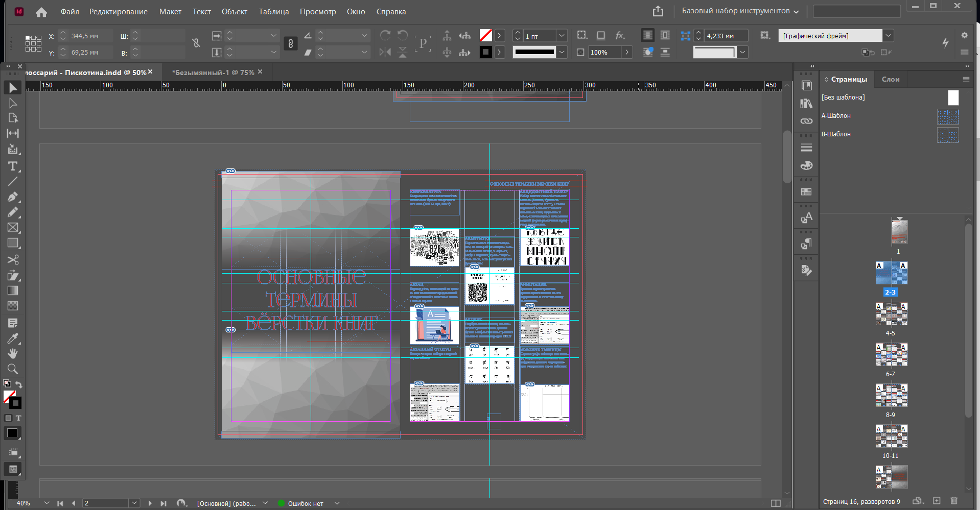
Task: Create a new page in Pages panel
Action: click(x=937, y=501)
